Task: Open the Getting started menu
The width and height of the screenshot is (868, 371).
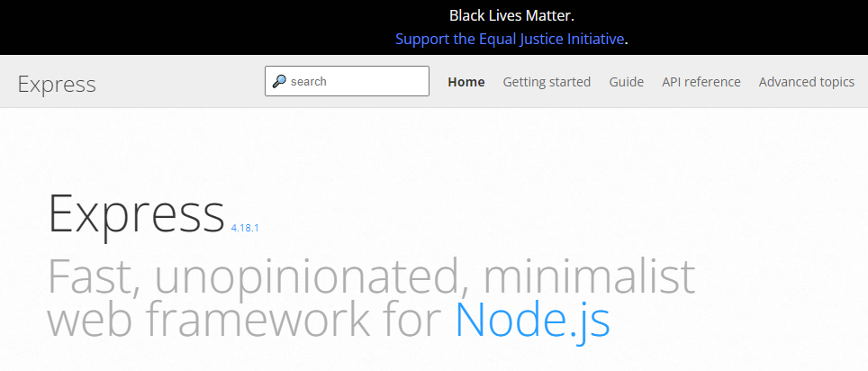Action: (547, 82)
